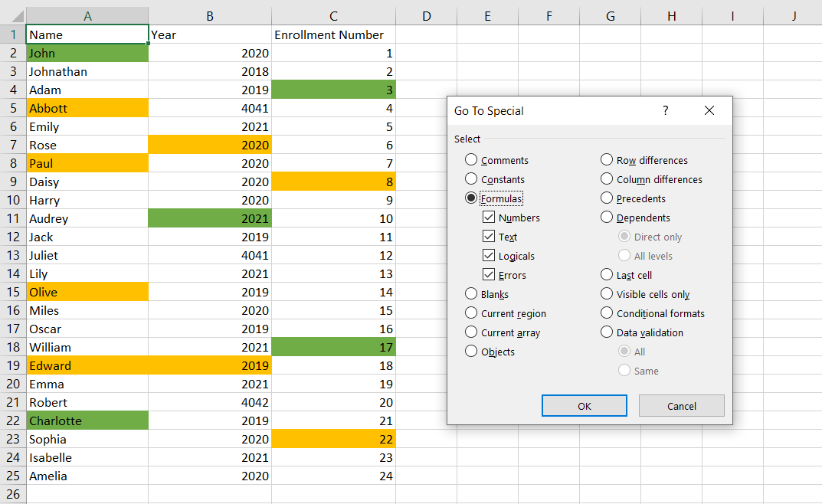Viewport: 822px width, 504px height.
Task: Click the Sophia name cell
Action: tap(87, 439)
